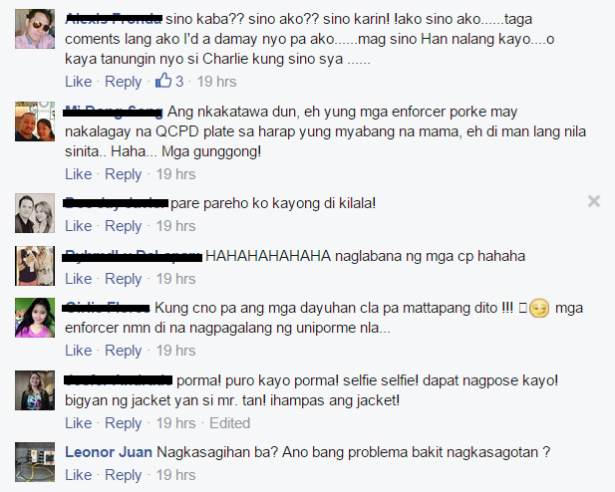Like the QCPD plate comment

coord(78,174)
